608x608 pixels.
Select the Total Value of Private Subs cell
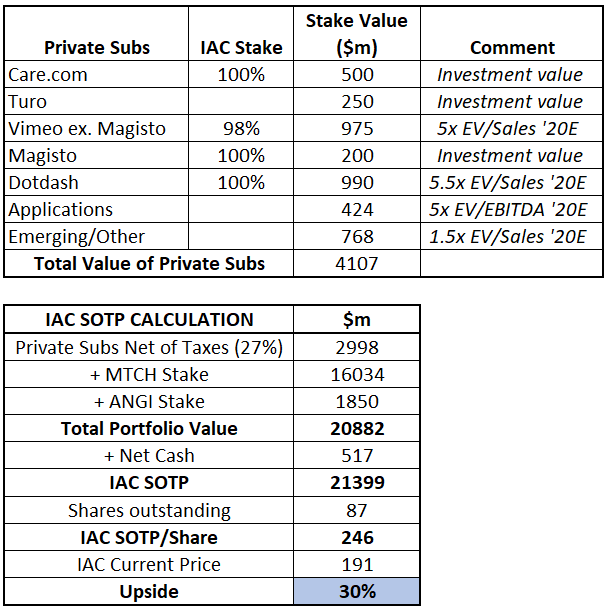tap(149, 263)
